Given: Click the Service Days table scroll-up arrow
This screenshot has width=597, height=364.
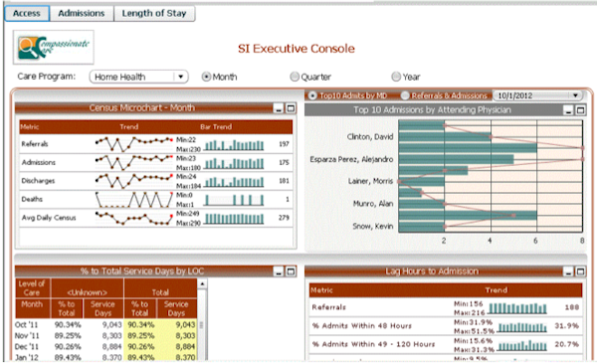Looking at the screenshot, I should tap(202, 284).
